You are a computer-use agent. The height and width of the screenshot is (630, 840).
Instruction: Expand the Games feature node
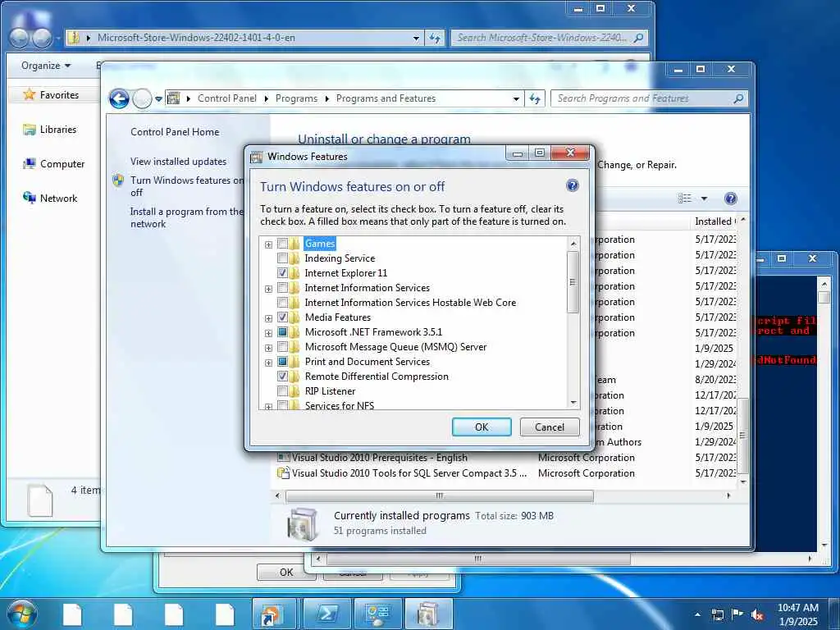click(x=268, y=244)
